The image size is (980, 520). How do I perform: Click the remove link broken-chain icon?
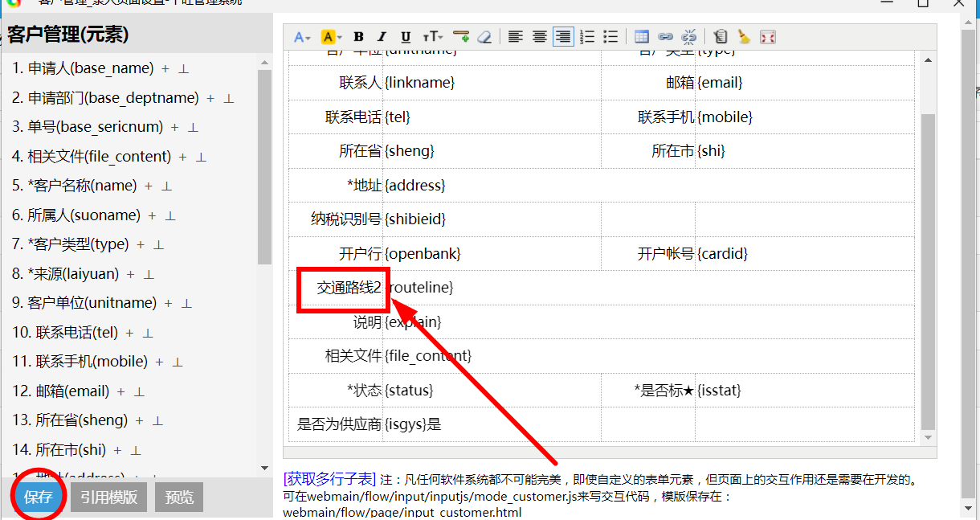[x=689, y=37]
